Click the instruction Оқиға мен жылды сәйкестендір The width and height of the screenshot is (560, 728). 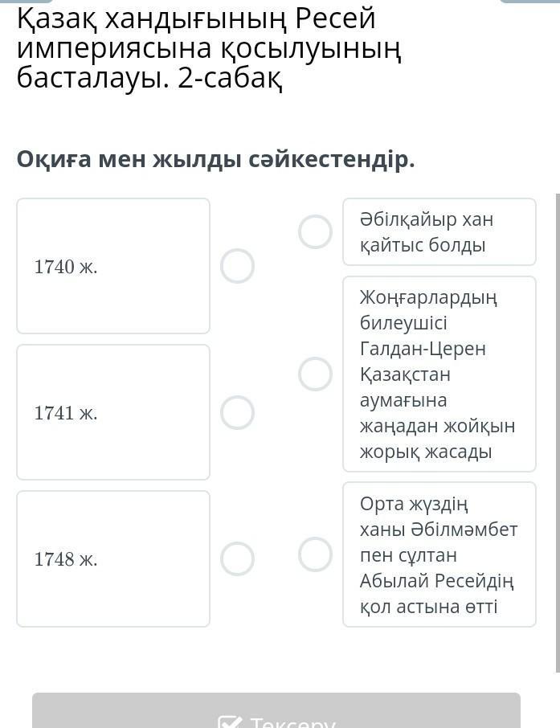215,159
